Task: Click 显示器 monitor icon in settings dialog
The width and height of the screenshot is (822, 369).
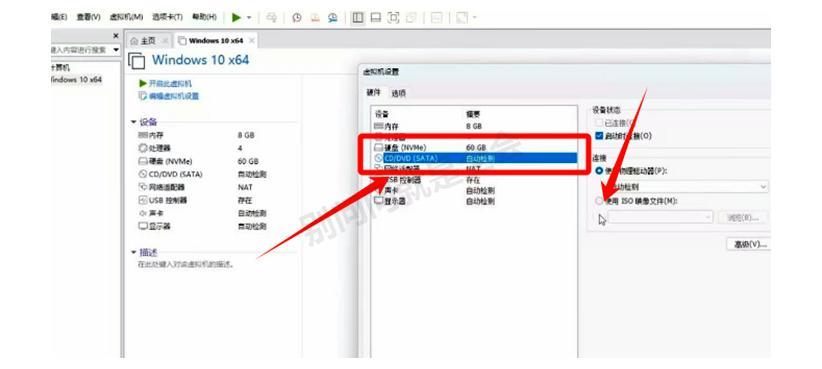Action: click(x=379, y=201)
